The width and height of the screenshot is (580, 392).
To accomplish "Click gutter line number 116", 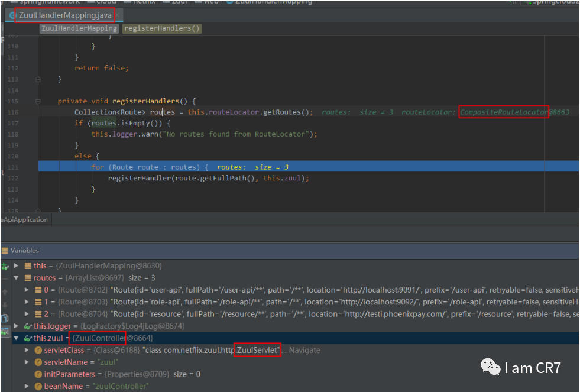I will coord(13,112).
